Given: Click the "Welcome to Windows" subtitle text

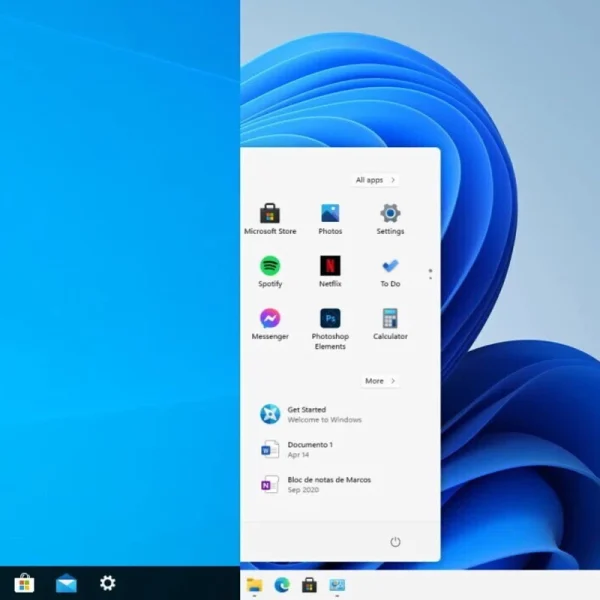Looking at the screenshot, I should (324, 420).
